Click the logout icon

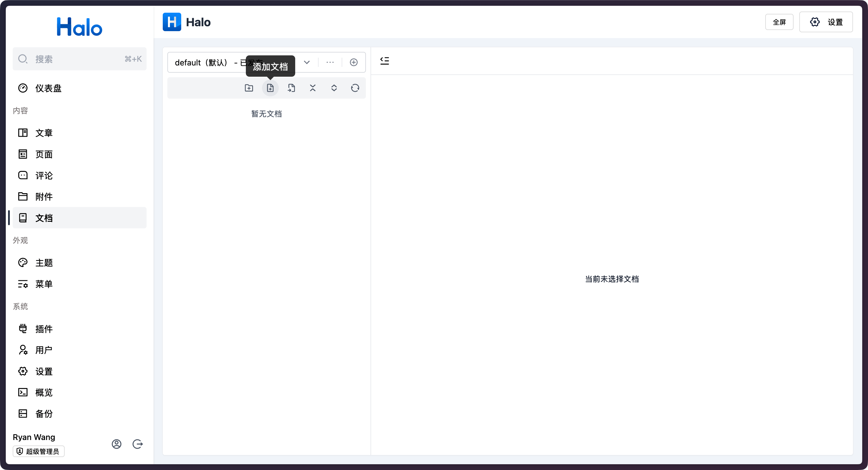[137, 444]
